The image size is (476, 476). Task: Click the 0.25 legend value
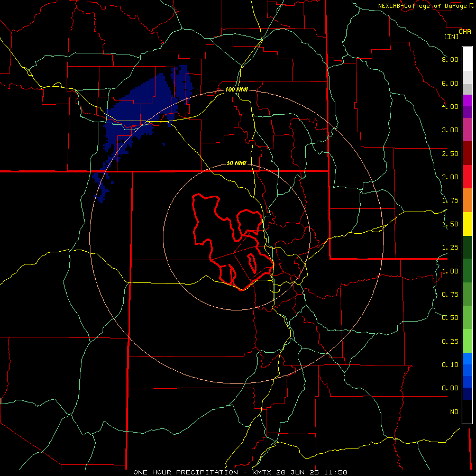coord(450,342)
